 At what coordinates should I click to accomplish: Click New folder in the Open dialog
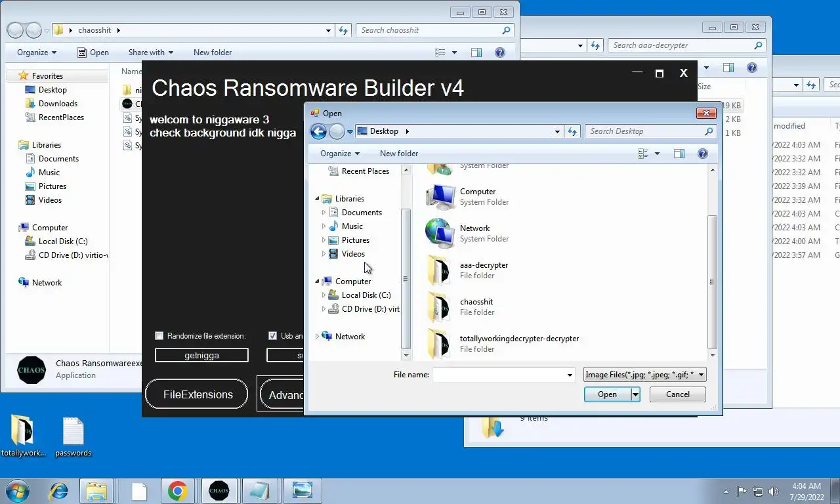click(x=399, y=154)
